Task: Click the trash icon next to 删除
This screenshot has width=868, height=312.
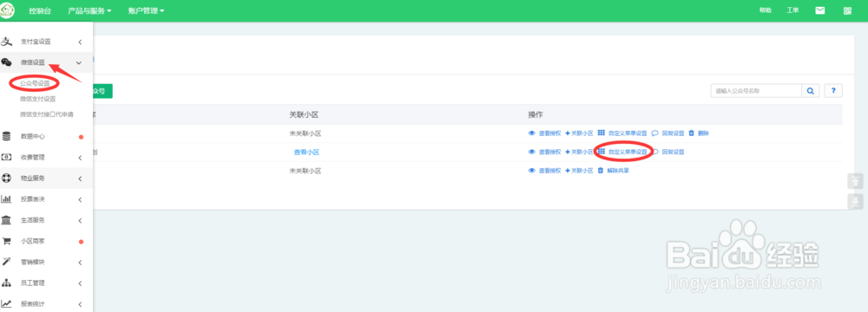Action: 692,133
